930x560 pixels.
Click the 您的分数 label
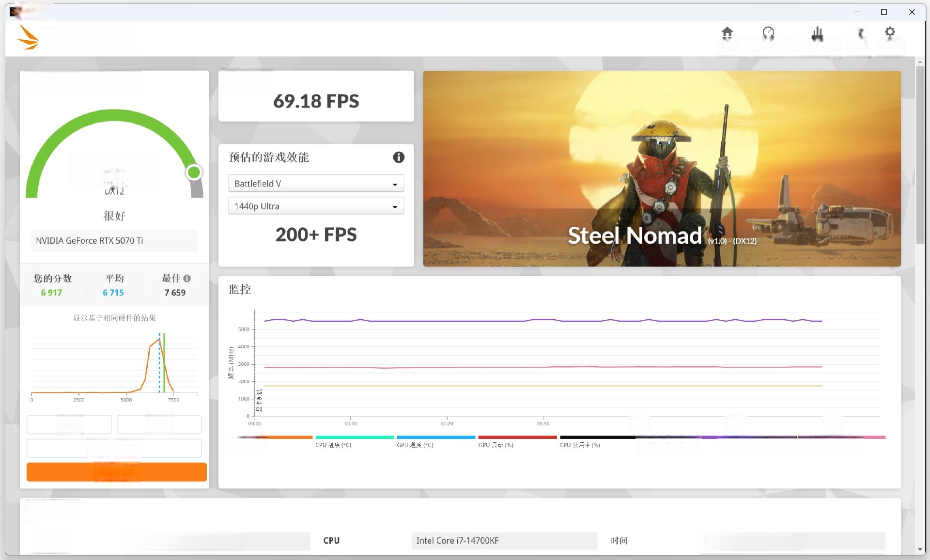[x=52, y=279]
